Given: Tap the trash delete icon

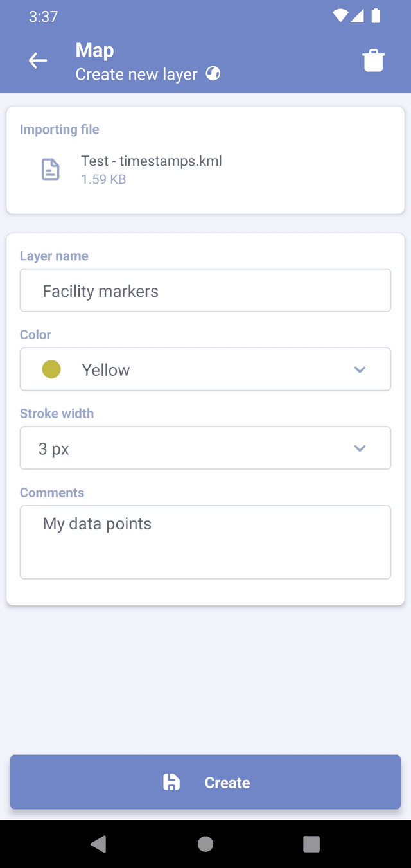Looking at the screenshot, I should tap(373, 61).
